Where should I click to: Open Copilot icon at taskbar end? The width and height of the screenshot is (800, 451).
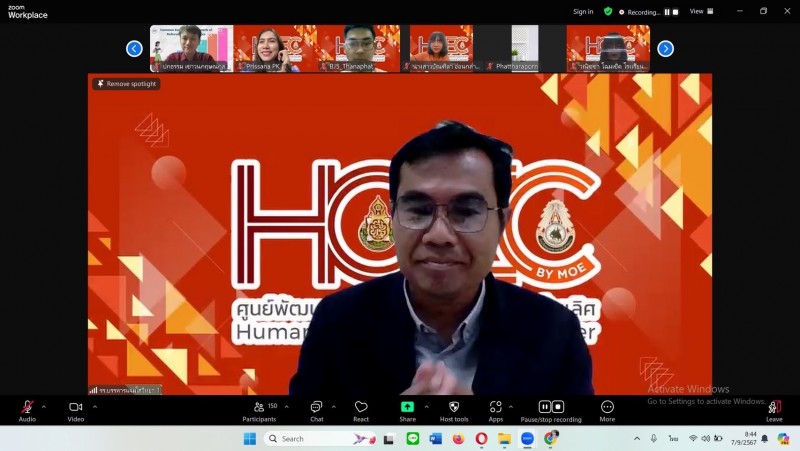click(783, 438)
